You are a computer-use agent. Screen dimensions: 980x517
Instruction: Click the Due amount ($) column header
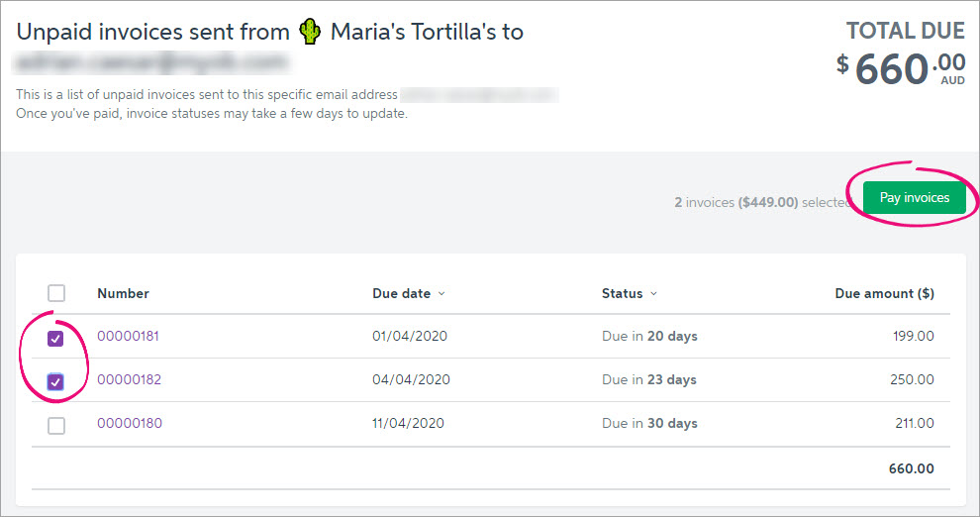click(x=884, y=293)
